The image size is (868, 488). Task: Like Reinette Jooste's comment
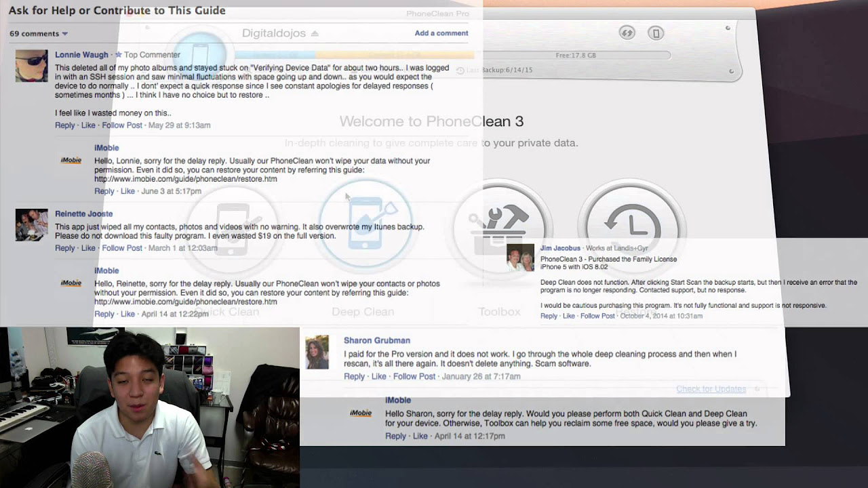[88, 248]
